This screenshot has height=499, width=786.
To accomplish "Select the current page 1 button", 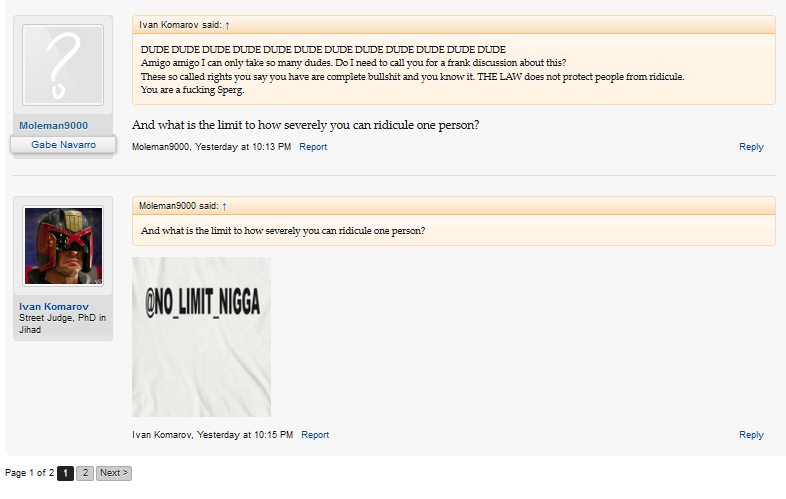I will [65, 473].
